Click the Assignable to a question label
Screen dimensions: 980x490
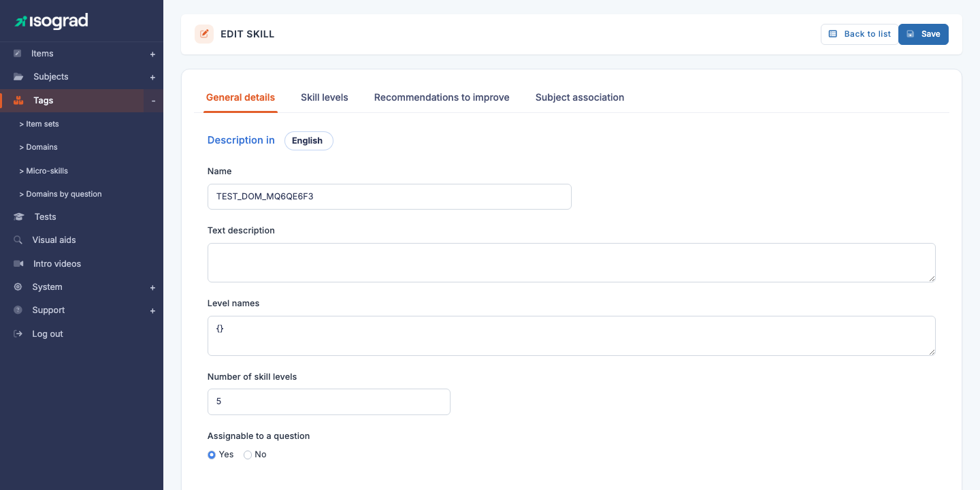click(x=259, y=436)
